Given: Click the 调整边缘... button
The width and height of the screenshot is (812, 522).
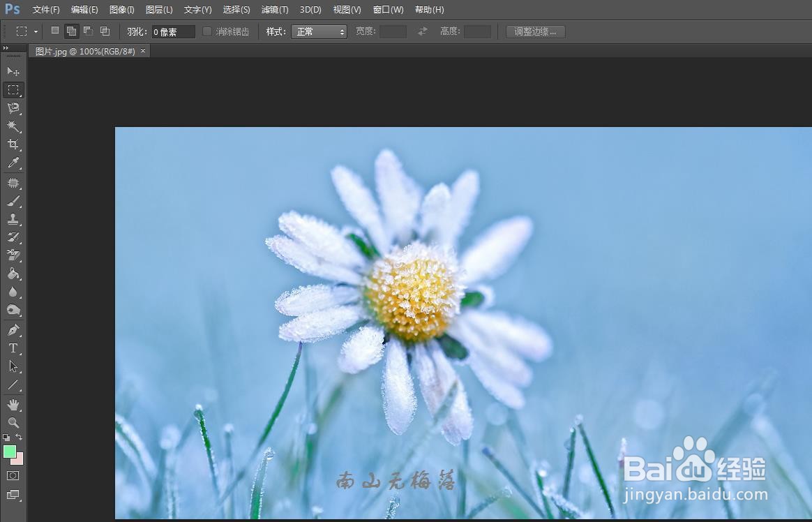Looking at the screenshot, I should (536, 31).
